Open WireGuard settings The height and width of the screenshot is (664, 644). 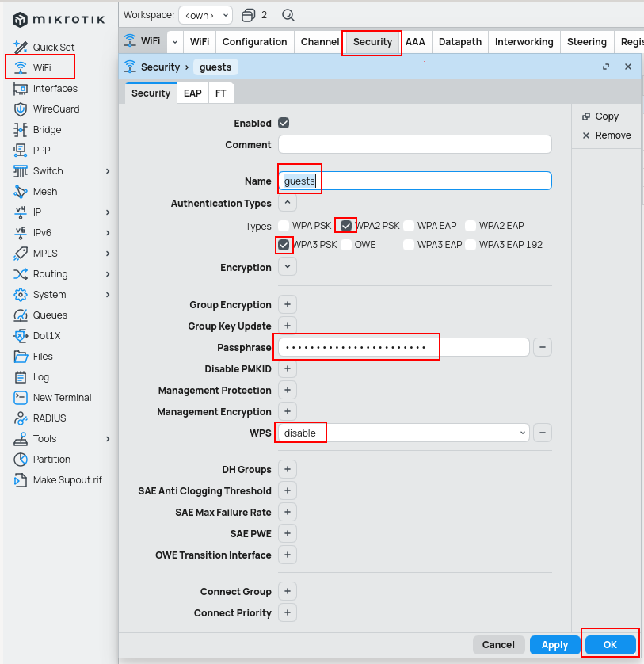point(47,109)
